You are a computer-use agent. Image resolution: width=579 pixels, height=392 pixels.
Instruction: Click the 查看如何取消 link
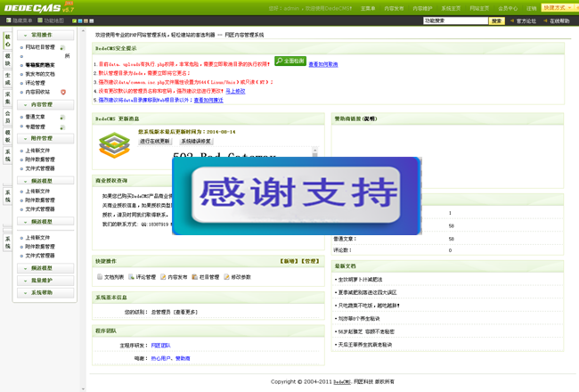(323, 64)
